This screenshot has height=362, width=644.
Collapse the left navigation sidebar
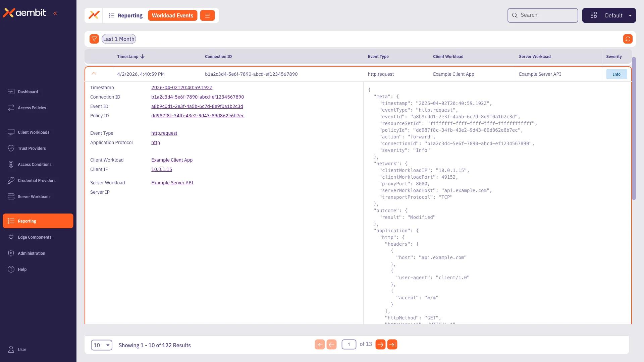point(55,13)
